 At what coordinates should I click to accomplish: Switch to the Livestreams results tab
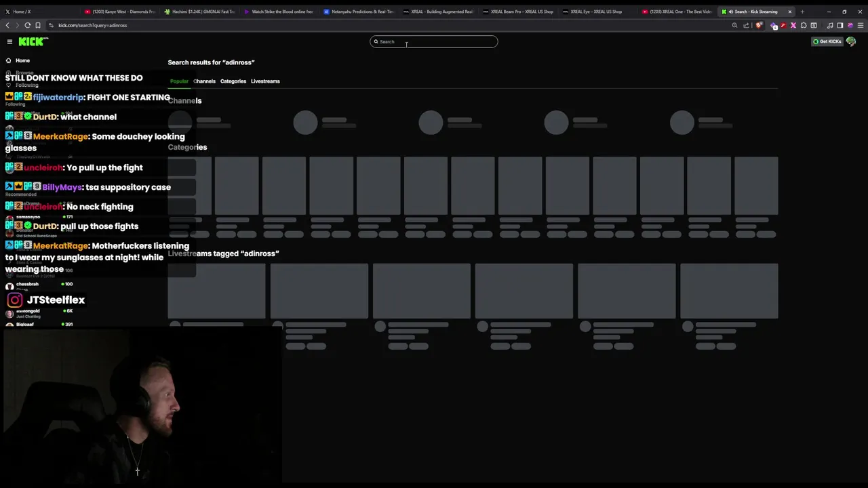click(265, 81)
